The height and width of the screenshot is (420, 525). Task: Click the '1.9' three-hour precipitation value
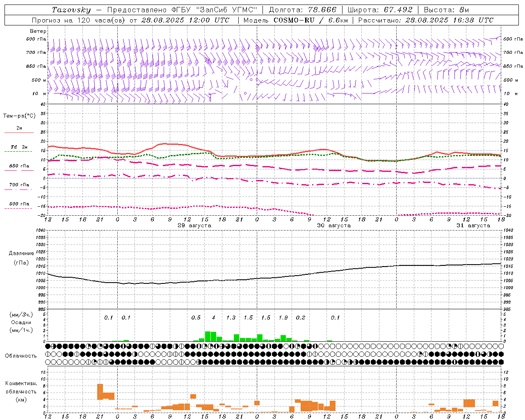click(283, 317)
